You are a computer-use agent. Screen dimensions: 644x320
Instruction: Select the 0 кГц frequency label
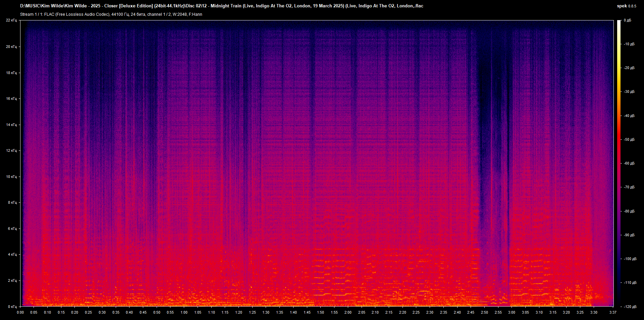[12, 307]
